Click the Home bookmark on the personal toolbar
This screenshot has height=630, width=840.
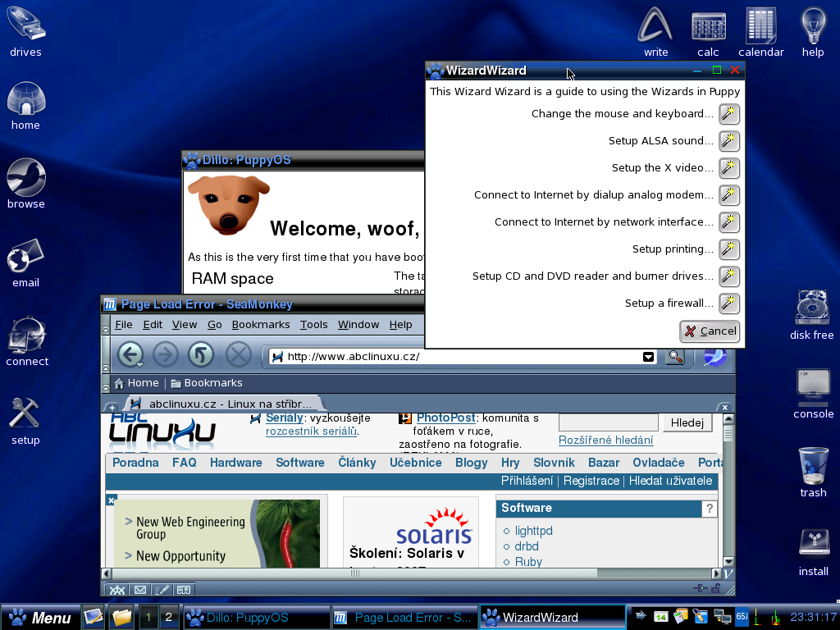(x=137, y=383)
